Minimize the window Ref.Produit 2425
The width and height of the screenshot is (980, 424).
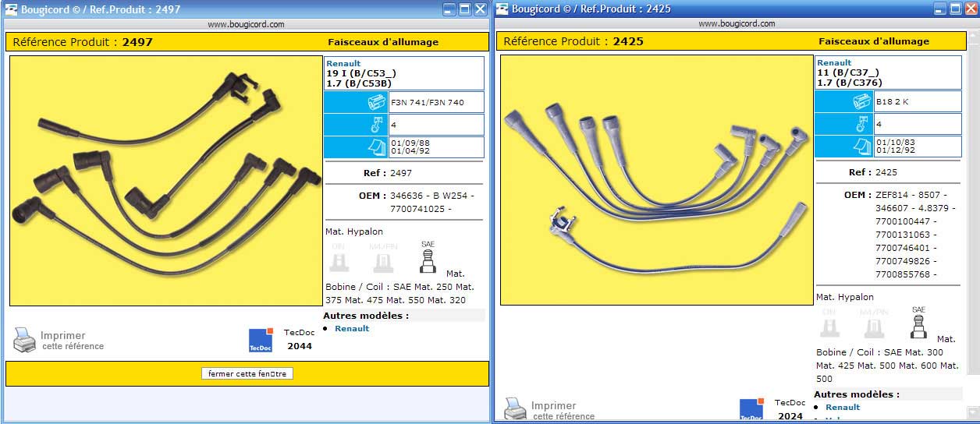[940, 9]
